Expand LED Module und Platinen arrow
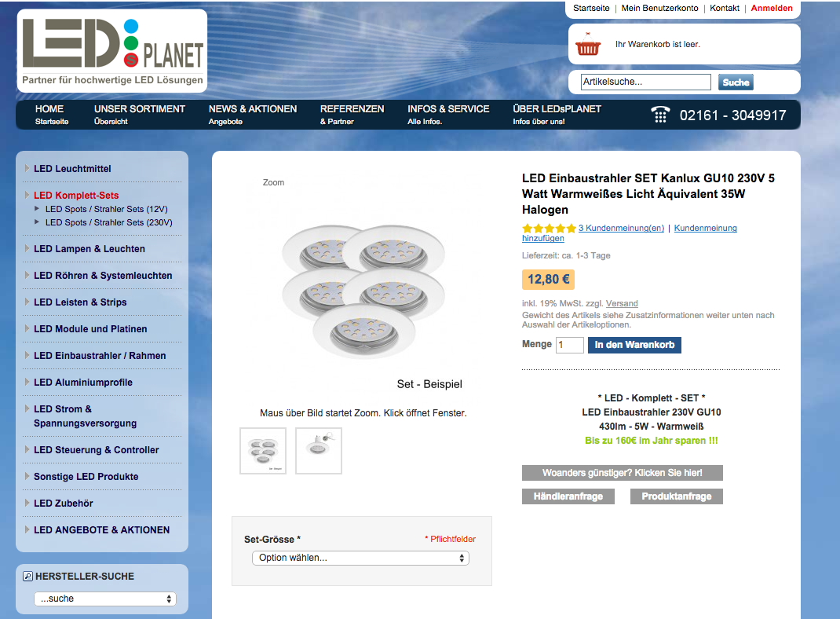Image resolution: width=840 pixels, height=619 pixels. (27, 328)
